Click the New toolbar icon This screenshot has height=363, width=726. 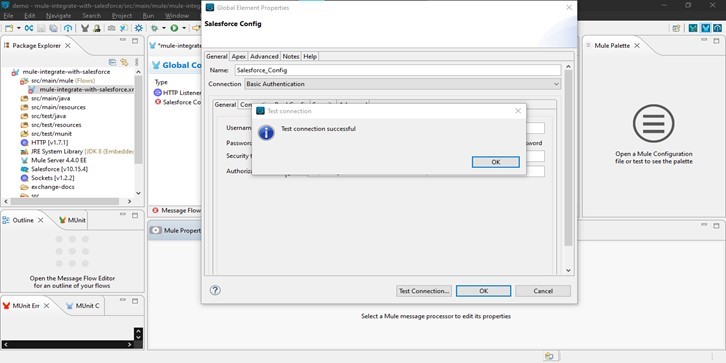click(9, 28)
